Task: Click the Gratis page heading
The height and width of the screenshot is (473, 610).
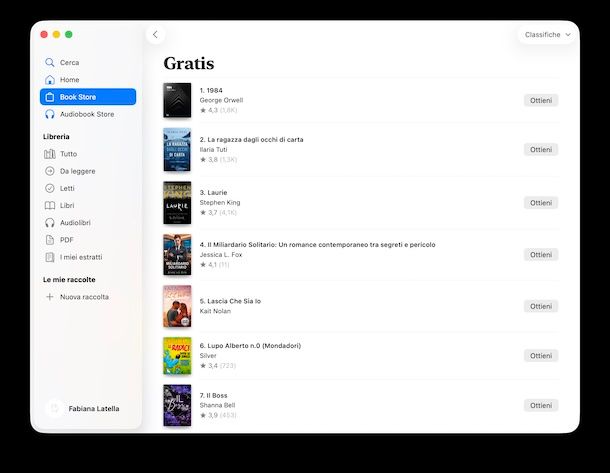Action: point(189,63)
